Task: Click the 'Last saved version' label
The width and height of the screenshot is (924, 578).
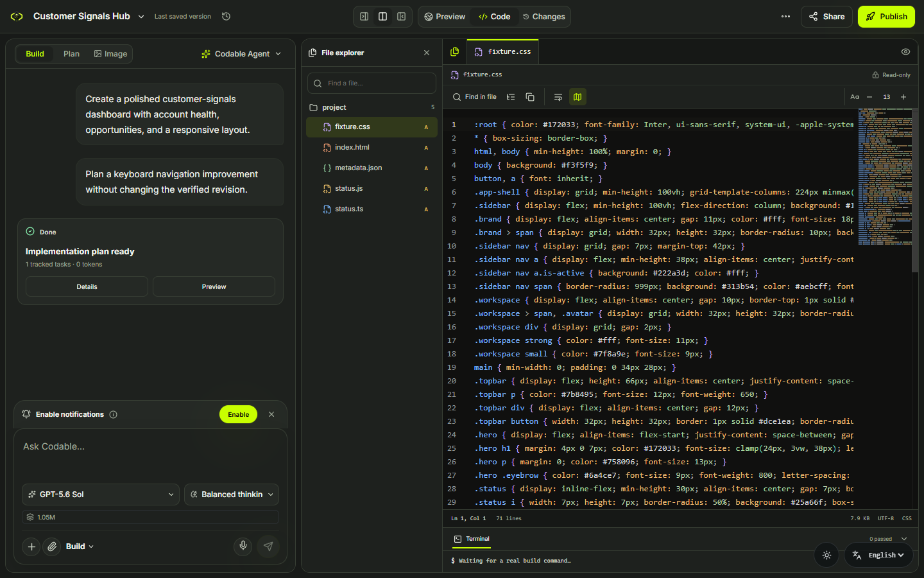Action: pyautogui.click(x=183, y=17)
